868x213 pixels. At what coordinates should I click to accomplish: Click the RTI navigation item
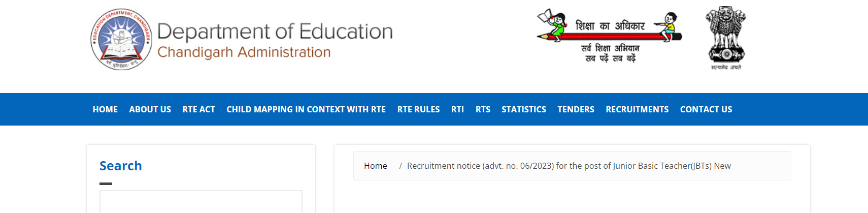(x=457, y=109)
